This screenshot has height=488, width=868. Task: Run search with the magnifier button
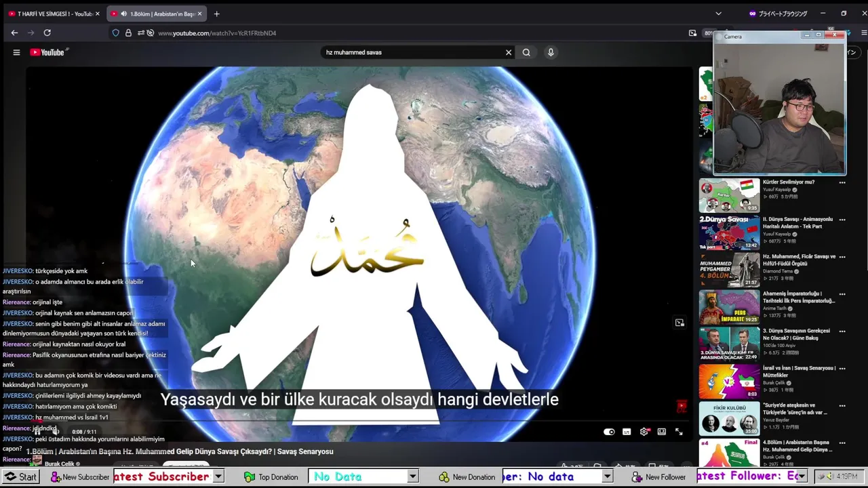(x=526, y=52)
